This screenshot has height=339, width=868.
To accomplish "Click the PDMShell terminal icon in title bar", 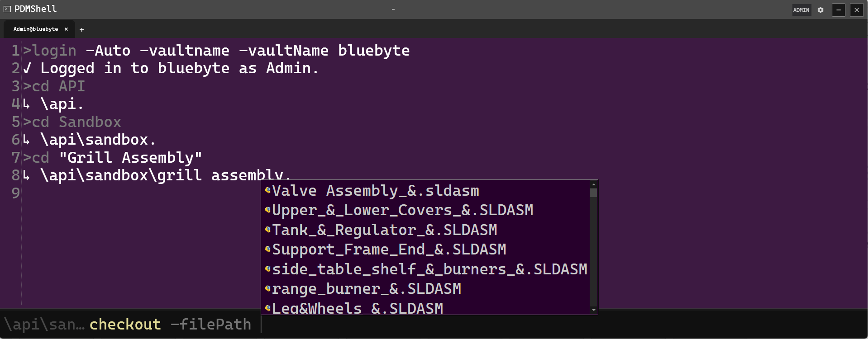I will (7, 9).
